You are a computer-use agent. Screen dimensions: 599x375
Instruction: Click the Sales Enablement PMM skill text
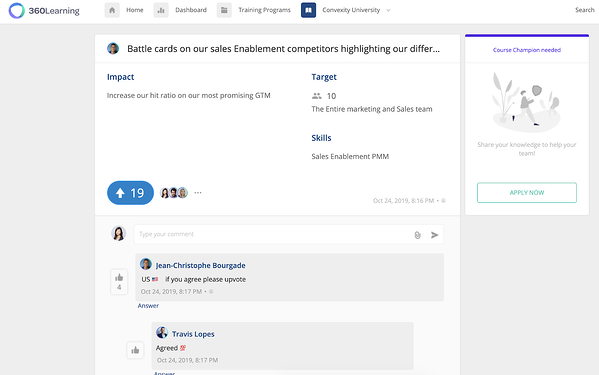350,156
